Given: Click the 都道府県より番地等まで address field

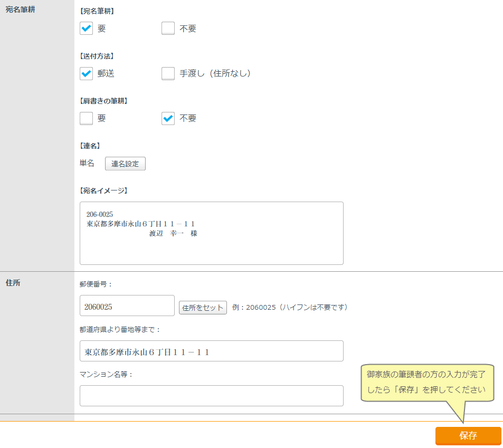Looking at the screenshot, I should coord(211,351).
